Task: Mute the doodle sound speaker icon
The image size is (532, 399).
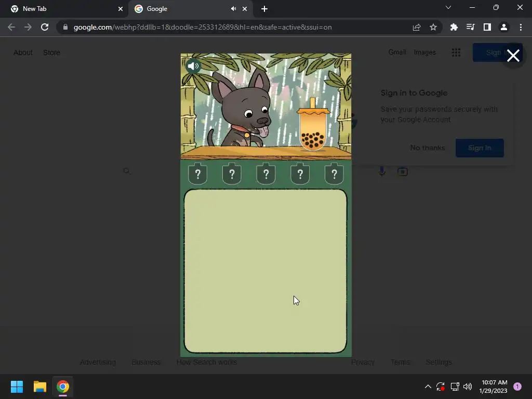Action: [x=193, y=66]
